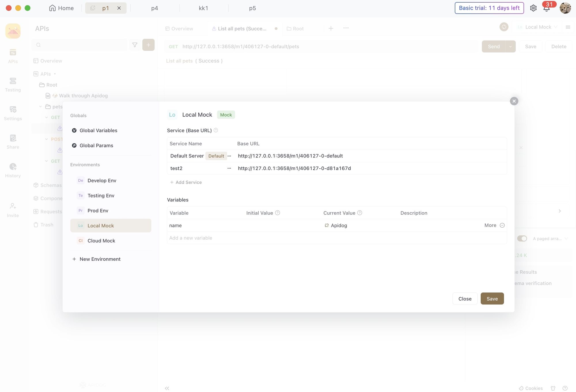Click the Close button in dialog
The width and height of the screenshot is (576, 392).
[465, 299]
